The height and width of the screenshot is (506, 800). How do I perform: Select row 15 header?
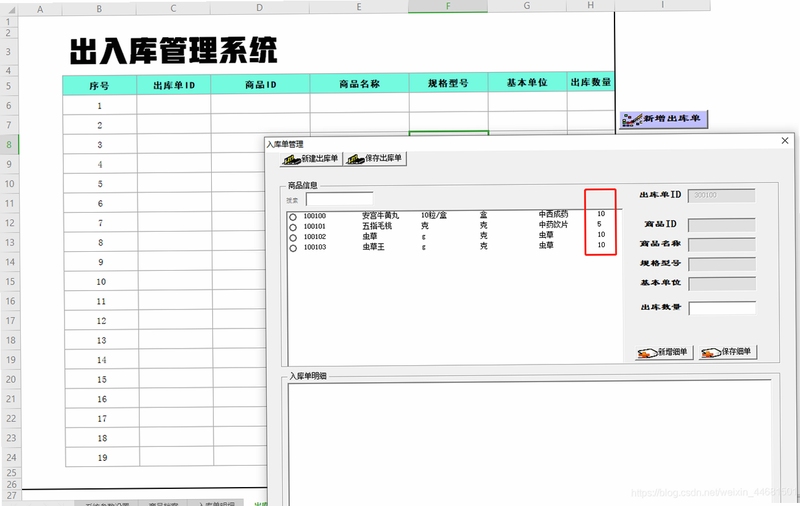click(10, 282)
